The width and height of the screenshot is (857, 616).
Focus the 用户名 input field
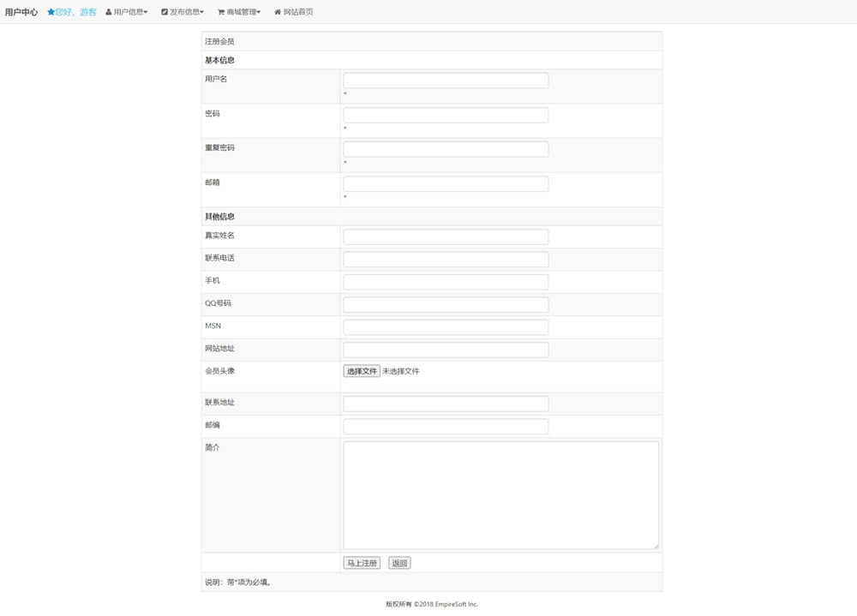point(446,81)
